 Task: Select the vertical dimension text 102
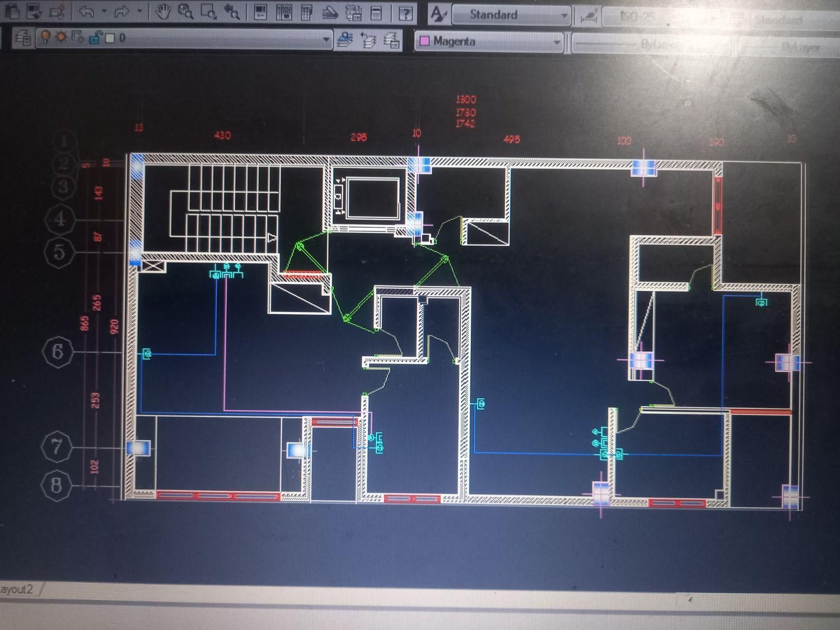tap(94, 466)
